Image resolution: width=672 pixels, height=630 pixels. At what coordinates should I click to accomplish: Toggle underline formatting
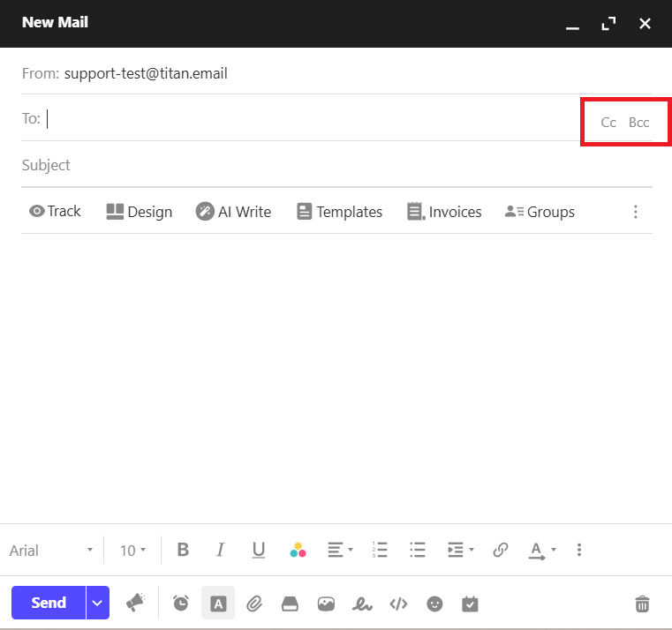click(x=259, y=550)
